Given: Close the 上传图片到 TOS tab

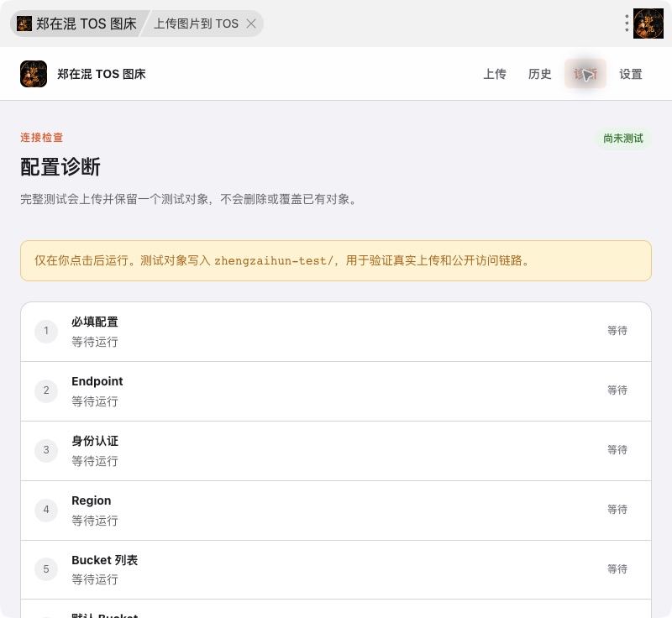Looking at the screenshot, I should click(251, 24).
